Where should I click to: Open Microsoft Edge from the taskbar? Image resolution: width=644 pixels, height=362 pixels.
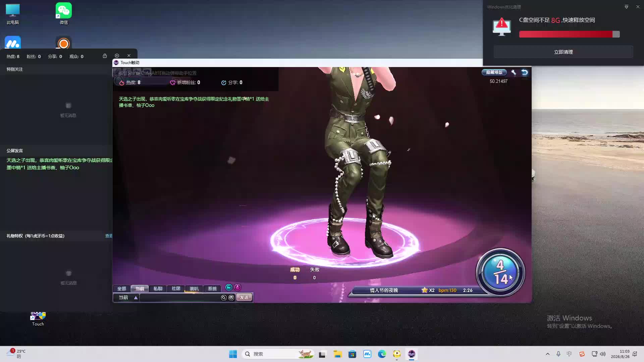[x=382, y=354]
